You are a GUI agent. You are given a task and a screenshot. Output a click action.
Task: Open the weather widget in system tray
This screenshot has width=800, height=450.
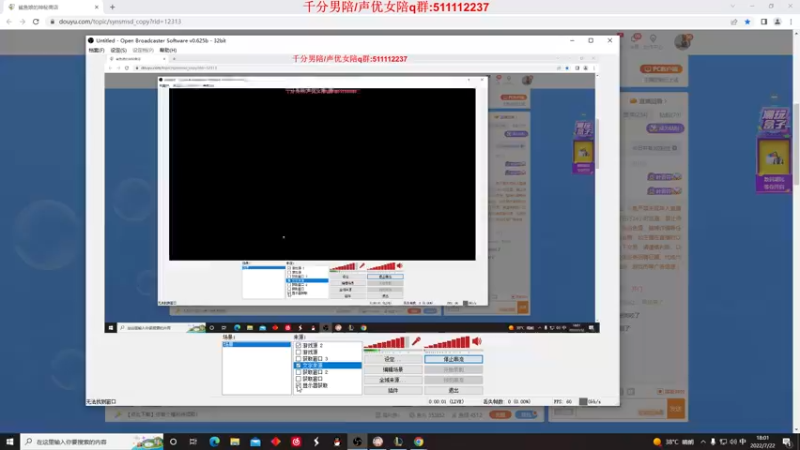click(673, 441)
